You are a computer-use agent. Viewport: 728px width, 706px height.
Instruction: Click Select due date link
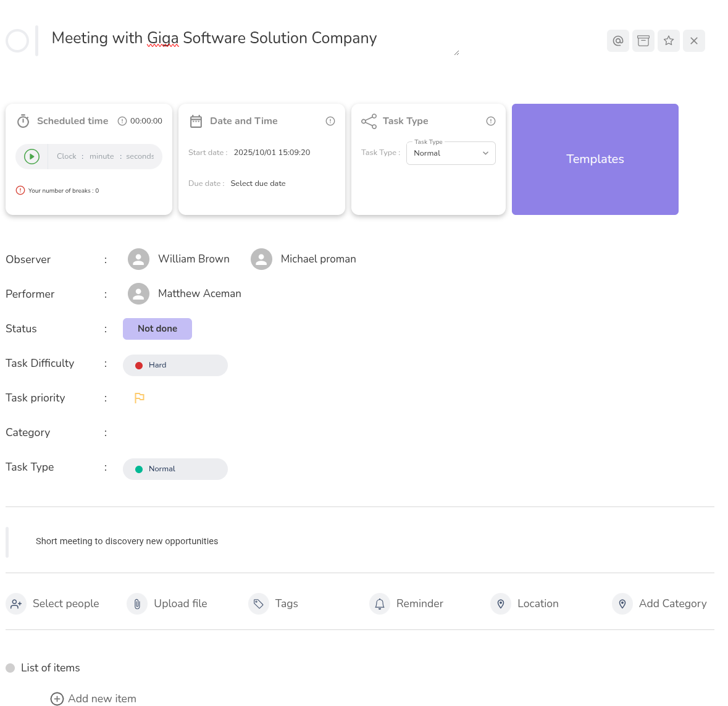(x=258, y=183)
